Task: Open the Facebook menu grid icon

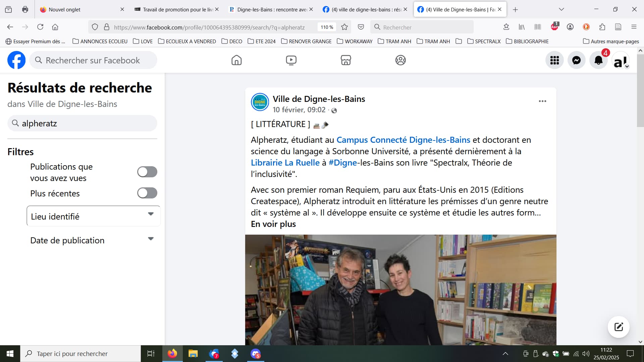Action: coord(554,60)
